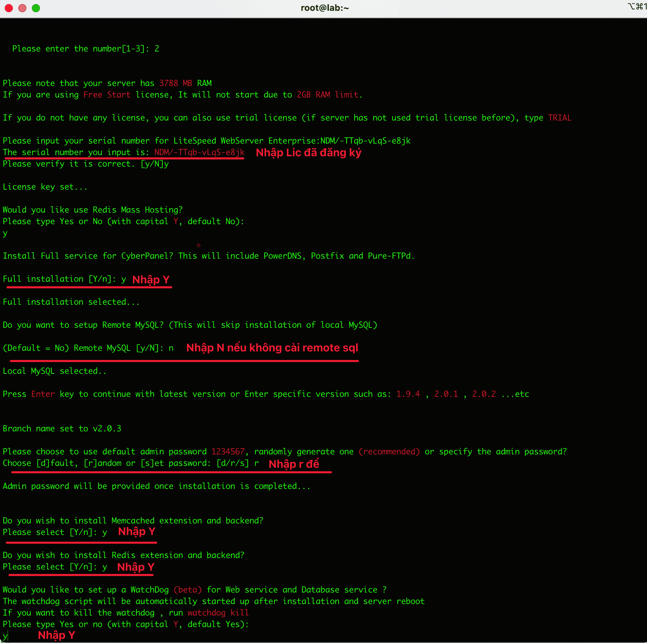
Task: Click the 'Nhập N nếu không cài remote sql' note
Action: (x=272, y=348)
